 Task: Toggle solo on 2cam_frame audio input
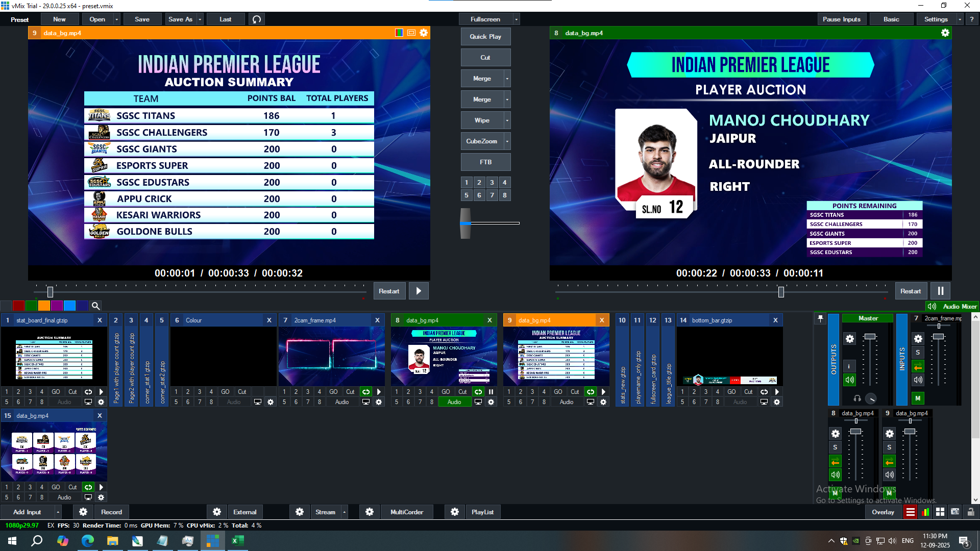click(x=918, y=353)
